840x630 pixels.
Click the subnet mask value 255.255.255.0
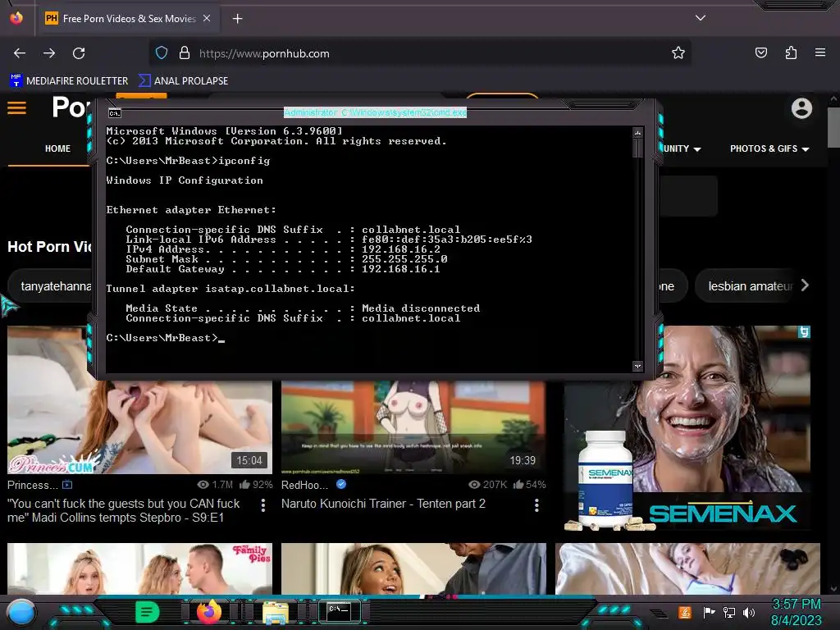point(404,258)
